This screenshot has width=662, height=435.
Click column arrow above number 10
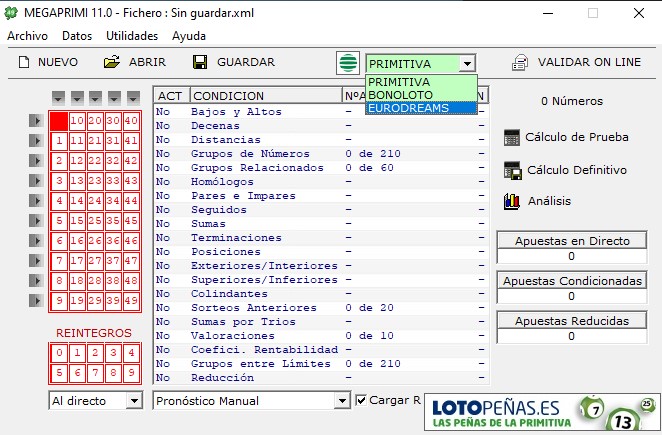[x=77, y=98]
